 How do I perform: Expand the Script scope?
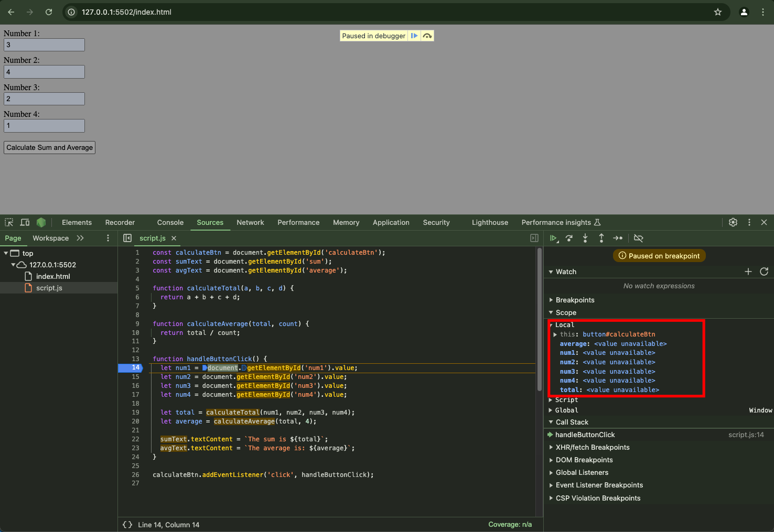[x=551, y=400]
